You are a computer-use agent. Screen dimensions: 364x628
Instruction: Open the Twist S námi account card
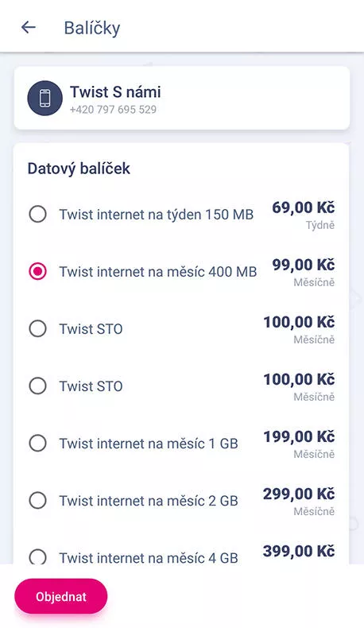tap(182, 98)
